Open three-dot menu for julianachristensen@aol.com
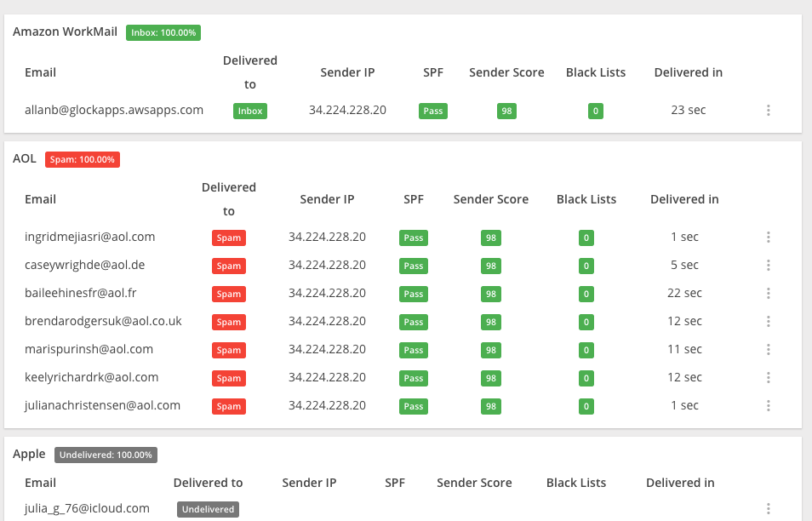The image size is (812, 521). pos(768,406)
